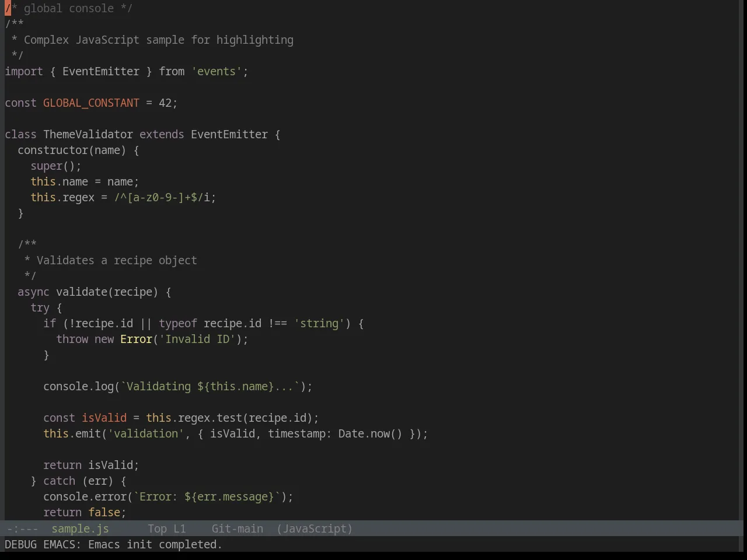
Task: Click the word 'extends' in class declaration
Action: pos(162,134)
